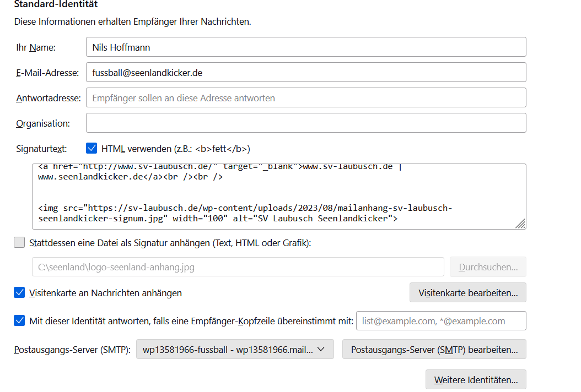Viewport: 581px width, 392px height.
Task: Open Postausgangs-Server (SMTP) bearbeiten dialog
Action: [x=434, y=349]
